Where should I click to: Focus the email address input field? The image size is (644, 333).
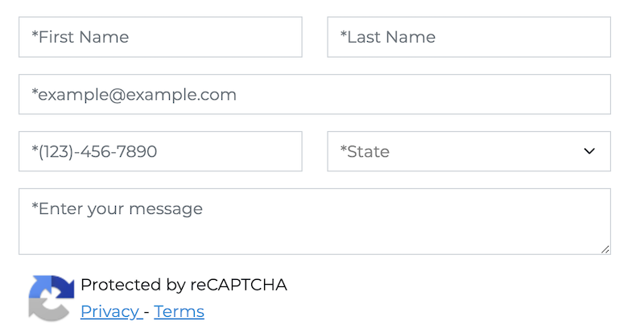(x=314, y=94)
